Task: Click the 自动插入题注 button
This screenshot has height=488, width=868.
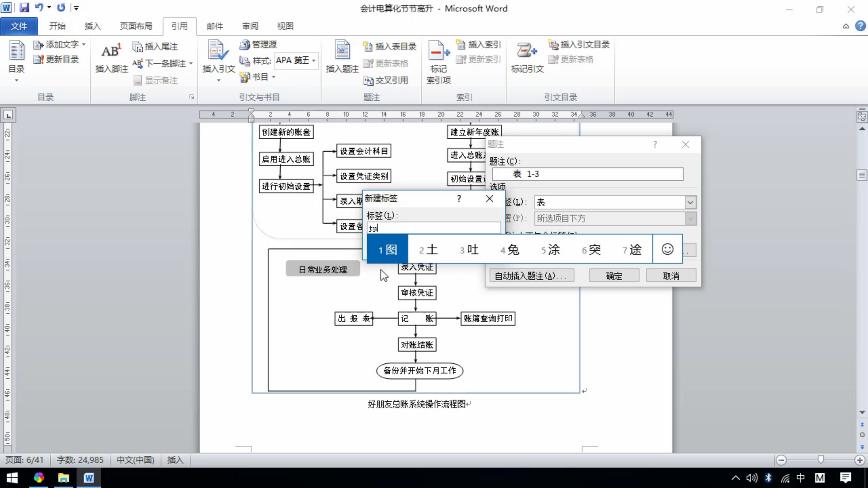Action: point(531,276)
